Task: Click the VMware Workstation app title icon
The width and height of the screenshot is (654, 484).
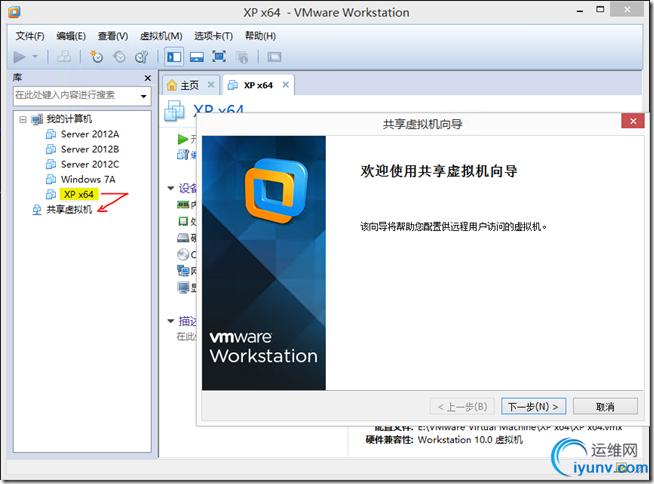Action: [x=14, y=13]
